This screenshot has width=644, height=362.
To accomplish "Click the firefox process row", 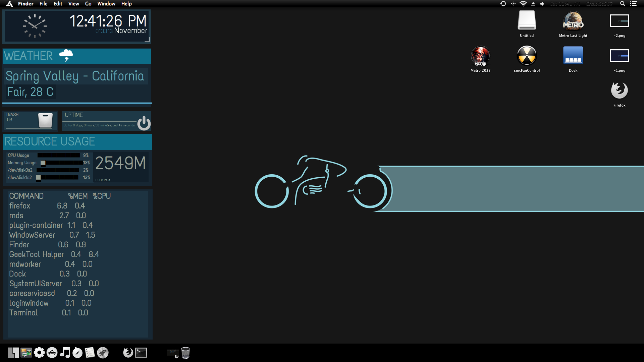I will click(x=47, y=206).
